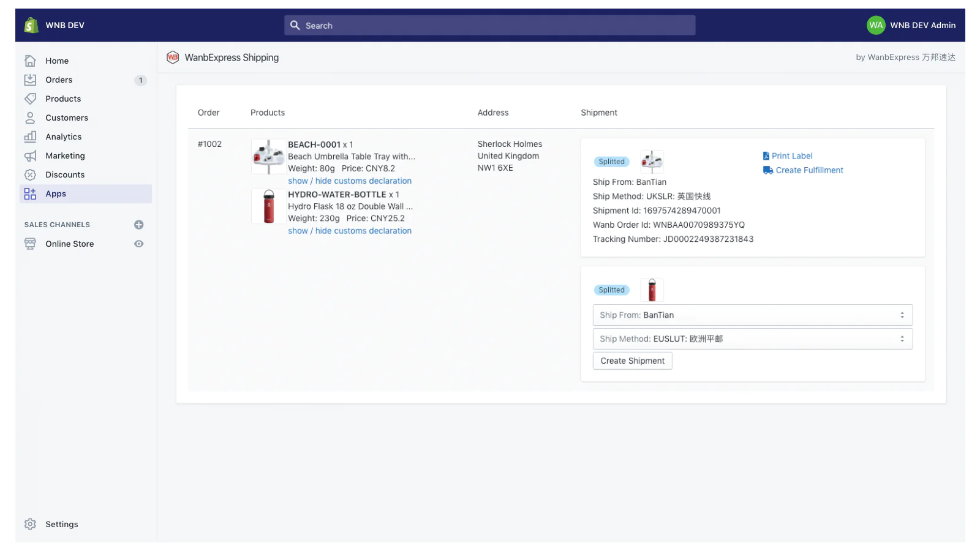Click the WanbExpress app logo icon
The height and width of the screenshot is (551, 980).
pyautogui.click(x=173, y=58)
